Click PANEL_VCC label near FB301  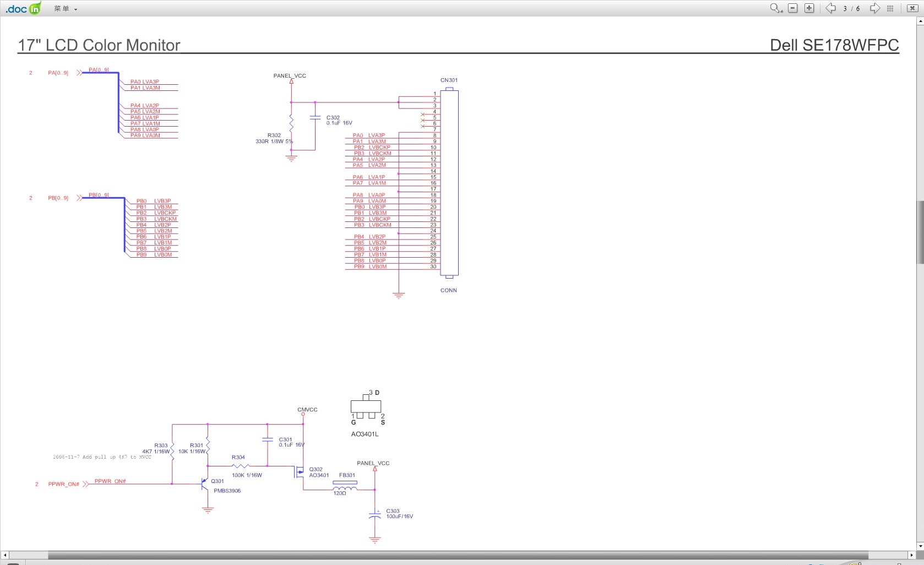(x=373, y=463)
